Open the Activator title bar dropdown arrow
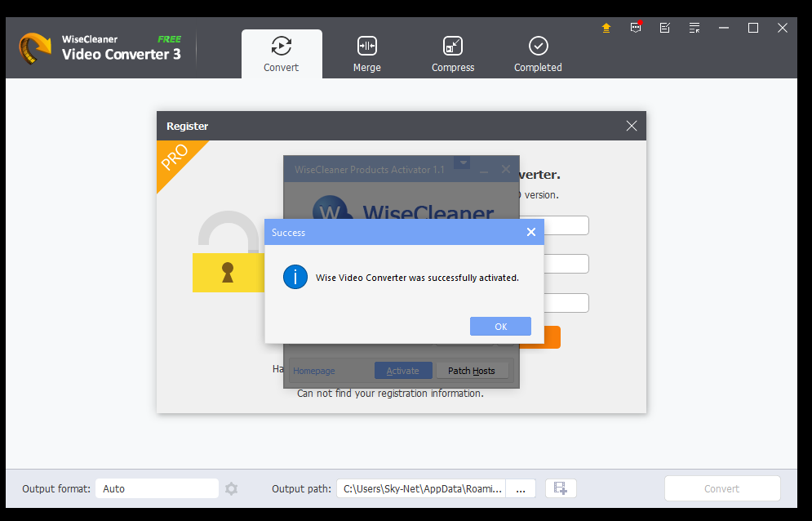The width and height of the screenshot is (812, 521). click(x=463, y=163)
